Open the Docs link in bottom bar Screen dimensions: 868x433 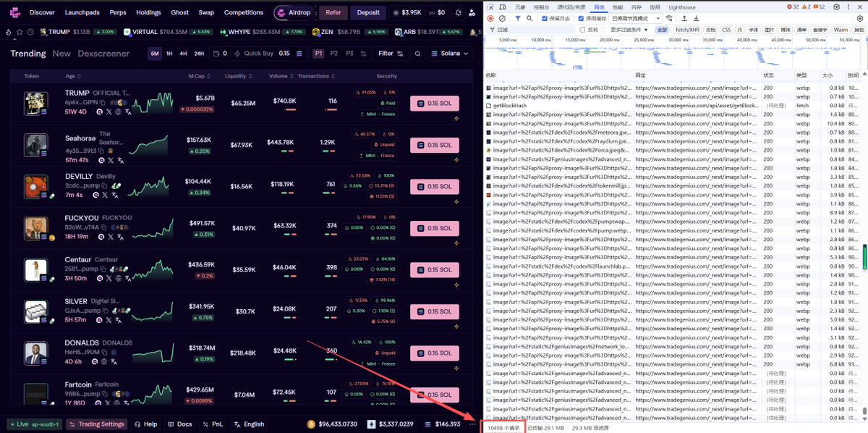179,424
